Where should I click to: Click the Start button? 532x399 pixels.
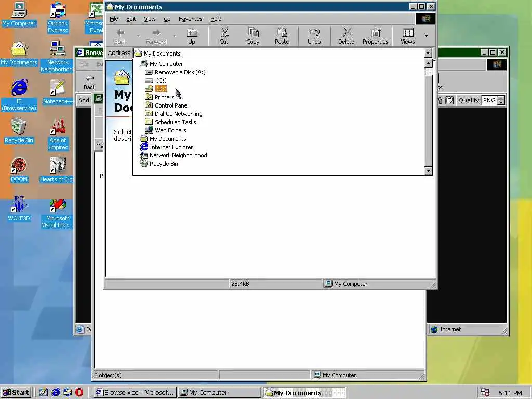coord(16,393)
